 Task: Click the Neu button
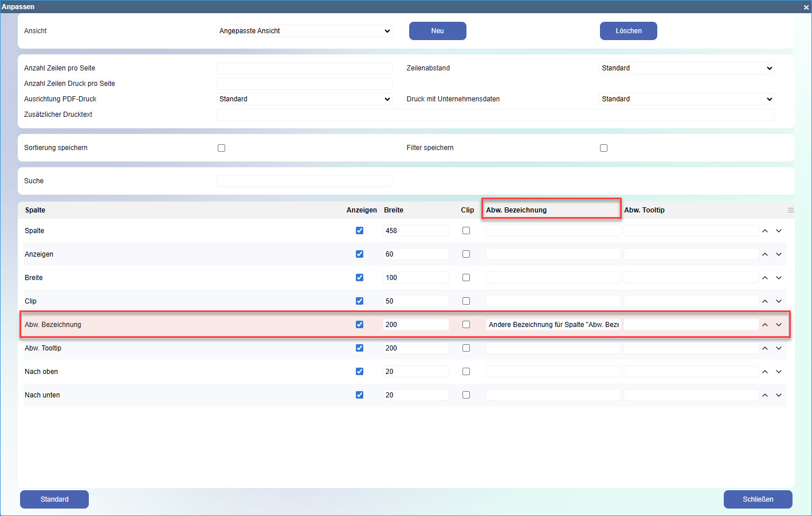click(x=437, y=31)
